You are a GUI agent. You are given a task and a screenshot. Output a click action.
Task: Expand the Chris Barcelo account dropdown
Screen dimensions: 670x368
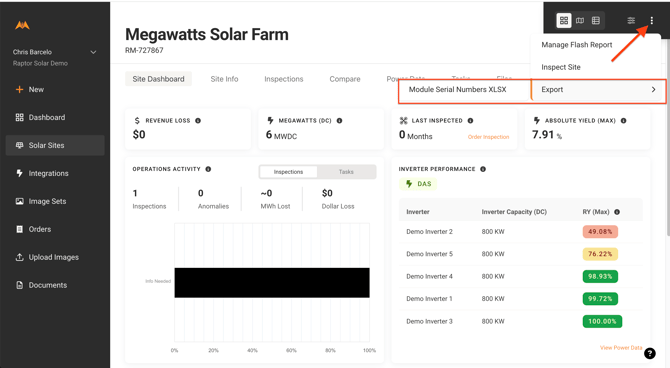pos(93,52)
